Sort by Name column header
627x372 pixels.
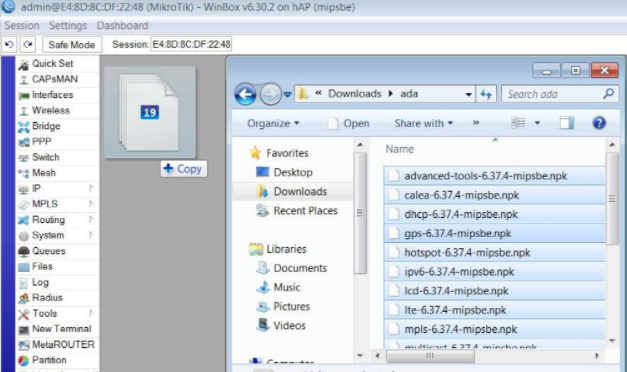click(x=399, y=149)
